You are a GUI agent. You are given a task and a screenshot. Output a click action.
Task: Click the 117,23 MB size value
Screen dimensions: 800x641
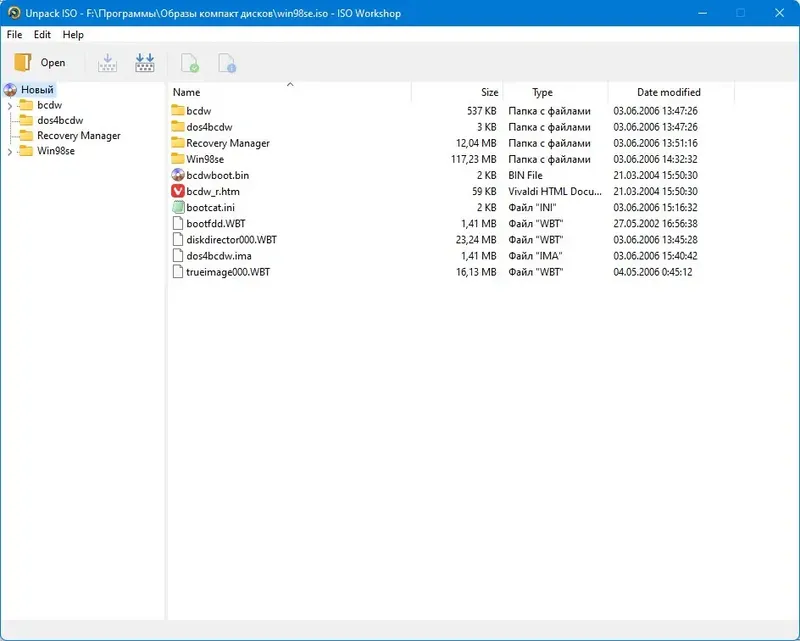[473, 159]
